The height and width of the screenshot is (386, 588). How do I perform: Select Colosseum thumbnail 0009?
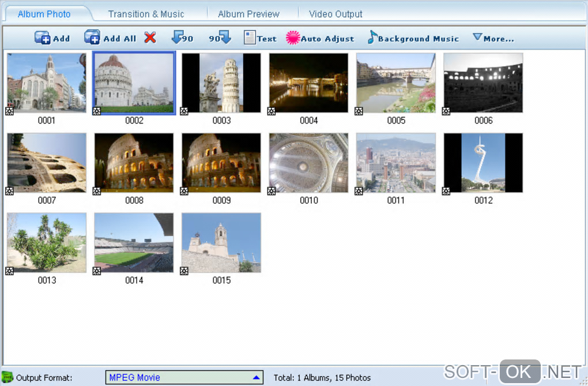(x=221, y=163)
